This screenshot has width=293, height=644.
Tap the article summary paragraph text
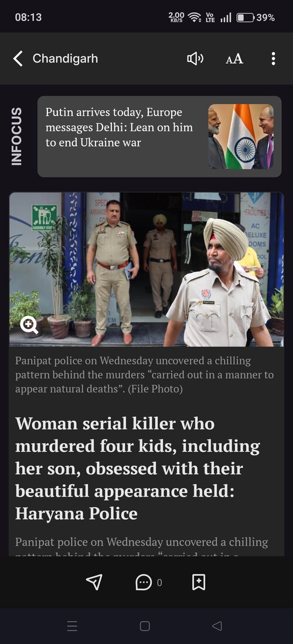(142, 546)
